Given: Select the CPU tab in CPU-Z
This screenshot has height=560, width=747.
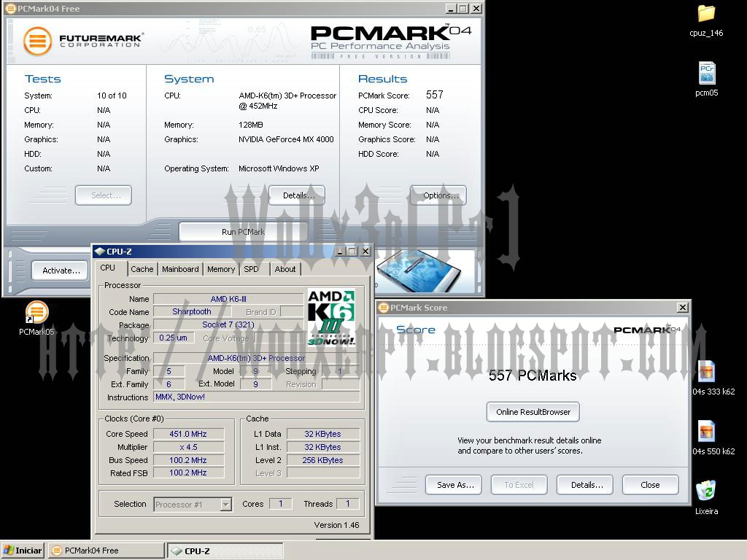Looking at the screenshot, I should (x=108, y=268).
